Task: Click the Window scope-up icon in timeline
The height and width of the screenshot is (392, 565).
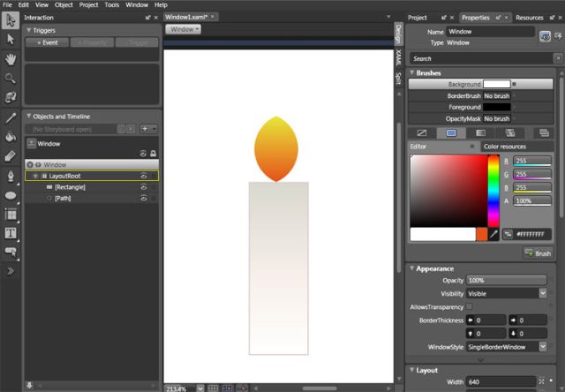Action: tap(32, 143)
